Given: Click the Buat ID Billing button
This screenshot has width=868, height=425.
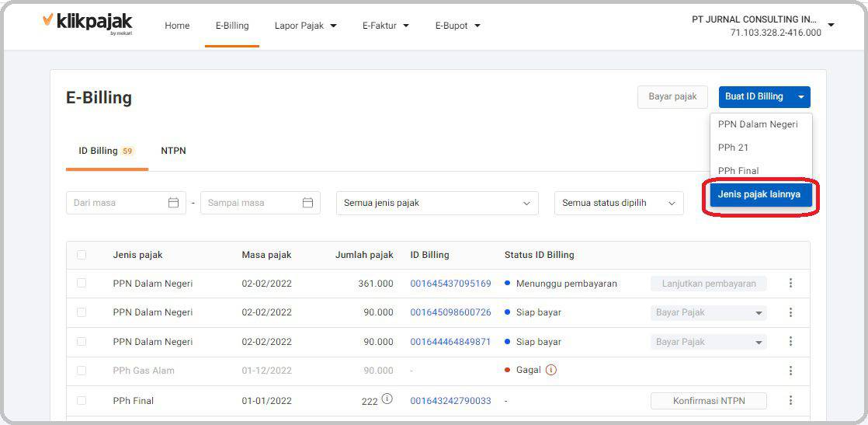Looking at the screenshot, I should [755, 97].
